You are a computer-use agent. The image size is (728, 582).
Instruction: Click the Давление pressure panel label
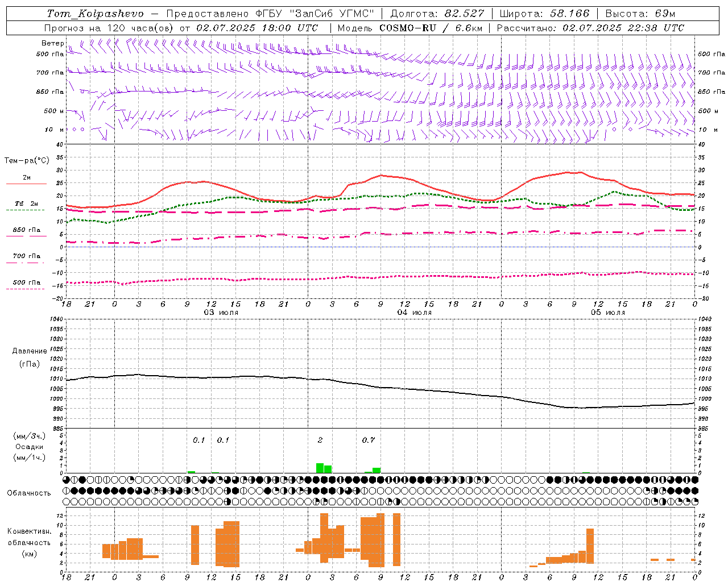[30, 351]
